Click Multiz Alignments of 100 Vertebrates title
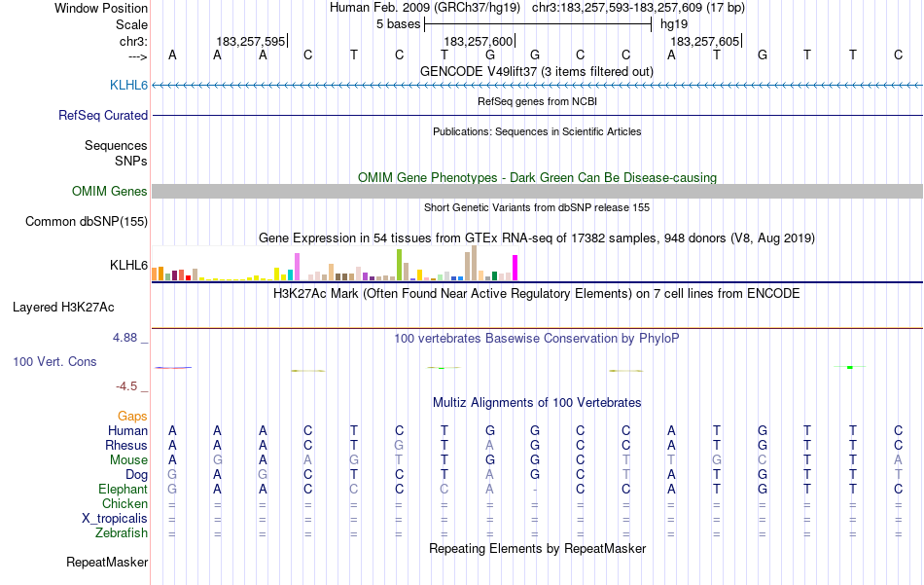The image size is (924, 585). click(537, 403)
